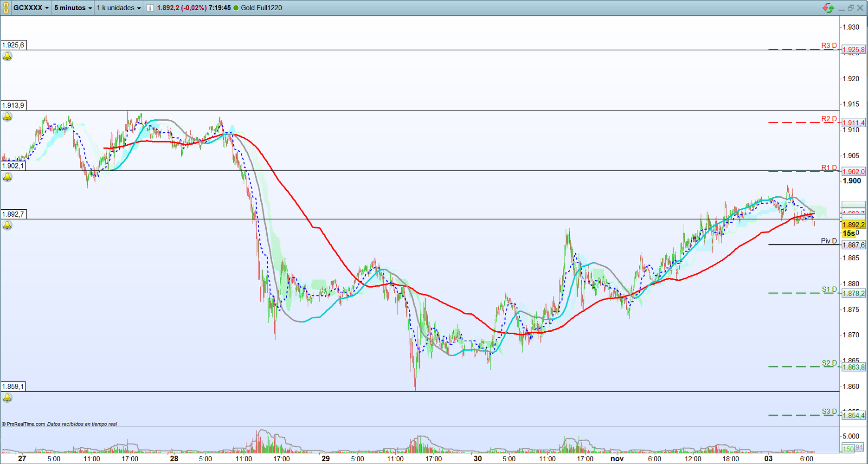Viewport: 868px width, 464px height.
Task: Click the green market status dot
Action: [236, 8]
